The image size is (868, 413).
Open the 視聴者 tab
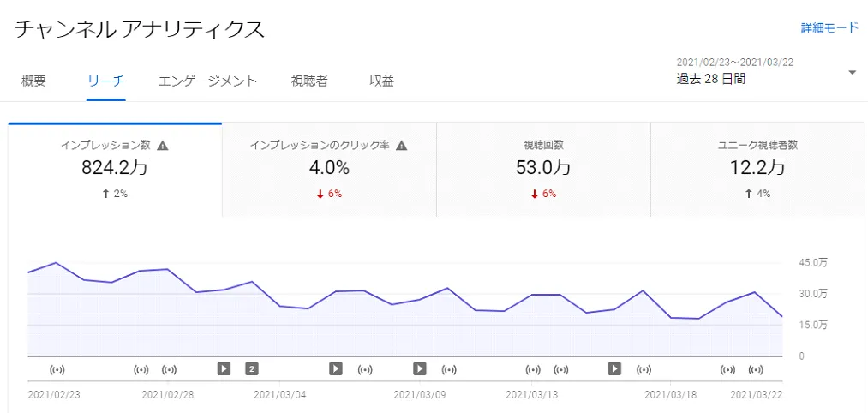[309, 81]
